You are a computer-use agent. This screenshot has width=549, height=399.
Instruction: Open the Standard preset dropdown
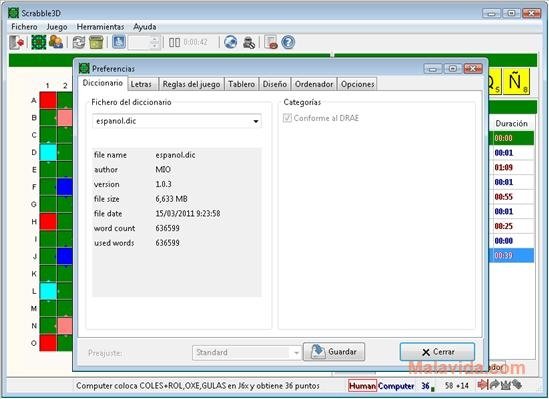246,352
